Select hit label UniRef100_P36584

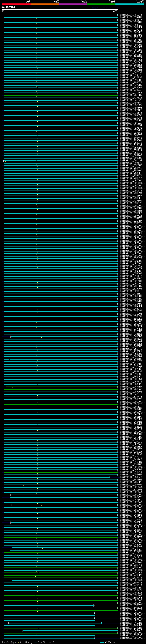pos(131,70)
